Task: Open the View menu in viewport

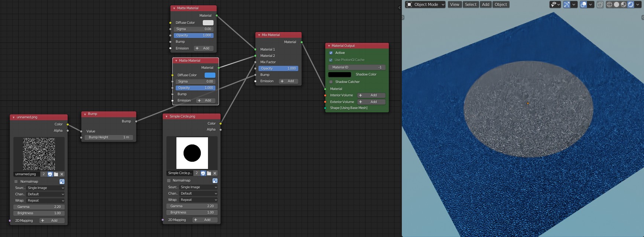Action: pos(455,4)
